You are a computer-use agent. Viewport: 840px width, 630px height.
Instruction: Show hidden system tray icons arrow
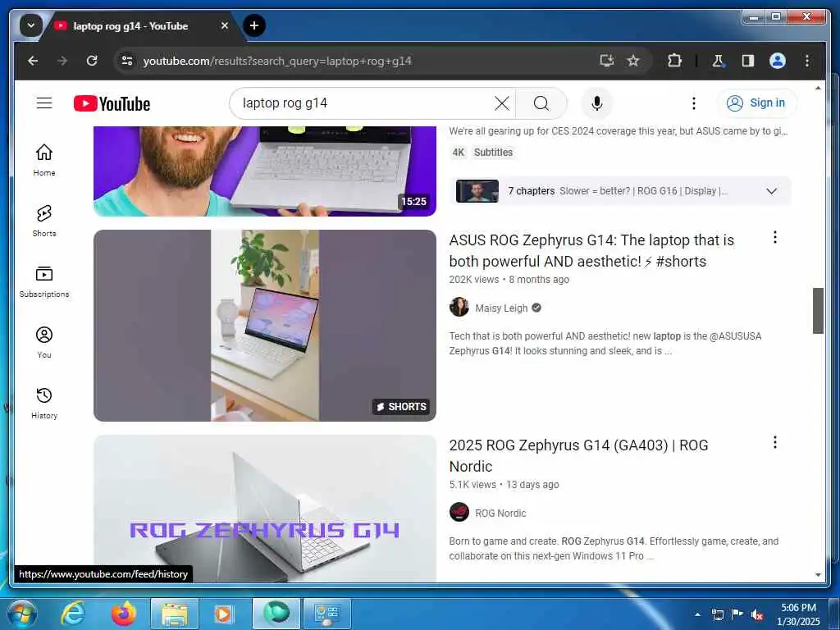coord(697,614)
